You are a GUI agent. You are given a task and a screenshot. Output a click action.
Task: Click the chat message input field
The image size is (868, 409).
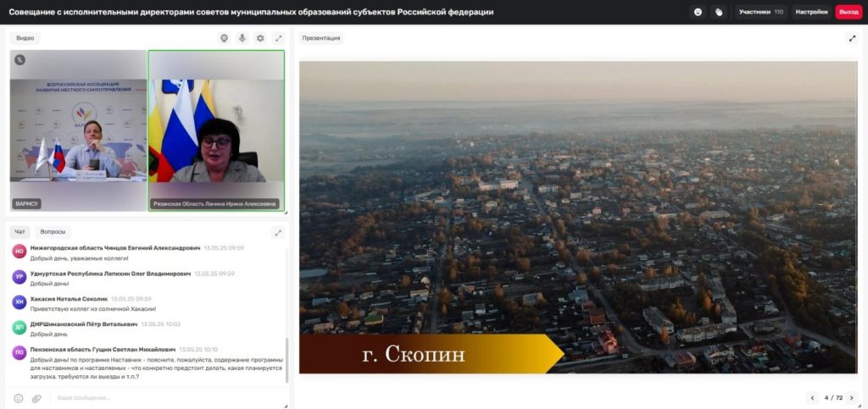[x=161, y=398]
